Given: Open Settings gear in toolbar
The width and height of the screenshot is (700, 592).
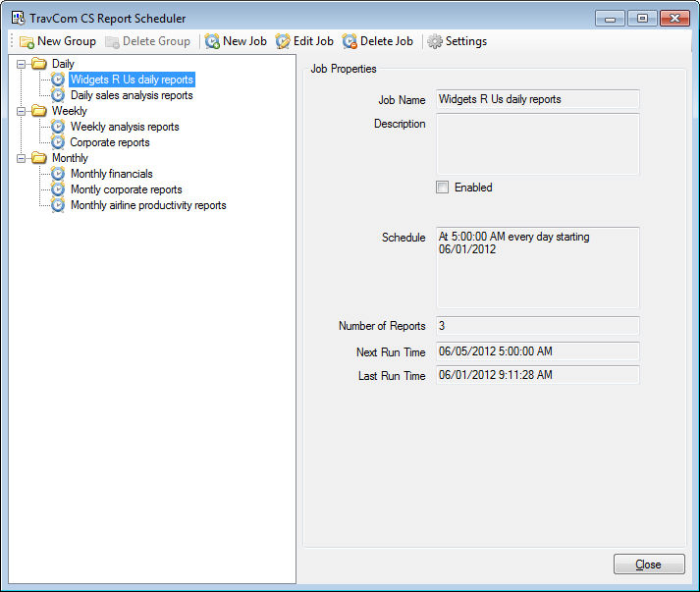Looking at the screenshot, I should 435,41.
